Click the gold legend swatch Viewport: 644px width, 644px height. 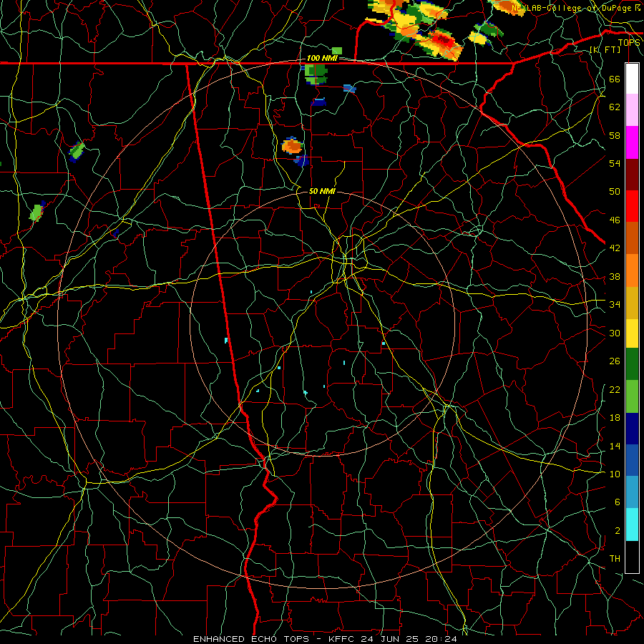click(632, 303)
